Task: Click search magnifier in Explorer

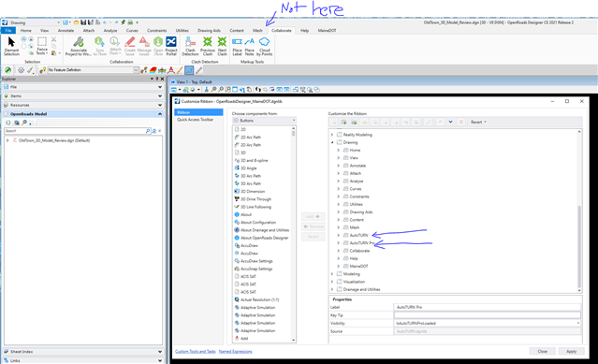Action: tap(148, 131)
